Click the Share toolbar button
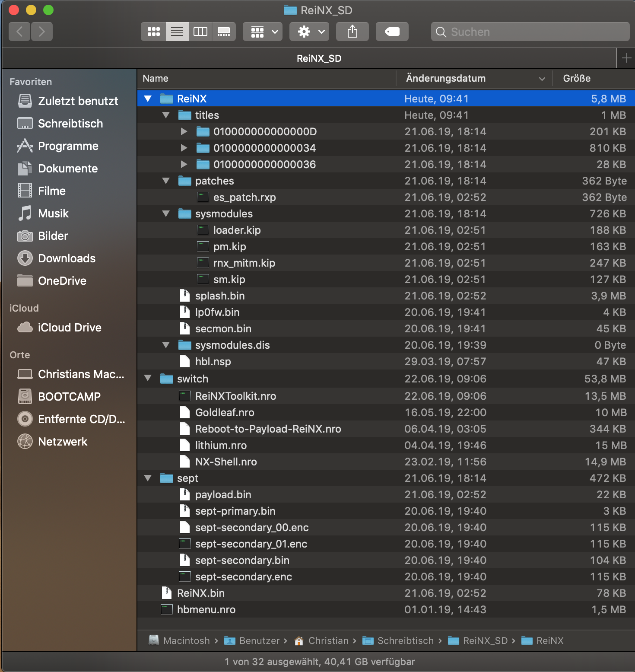 (352, 32)
